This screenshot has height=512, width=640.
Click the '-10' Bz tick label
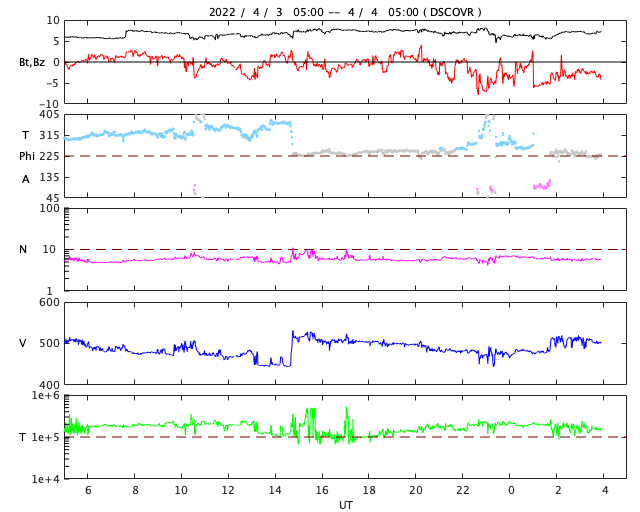(x=49, y=104)
